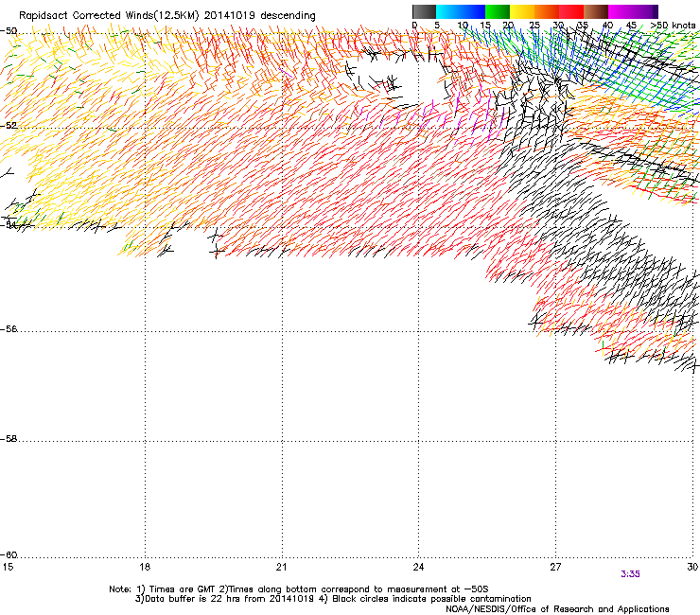Click the '10' legend scale label
The image size is (700, 615).
(x=463, y=26)
